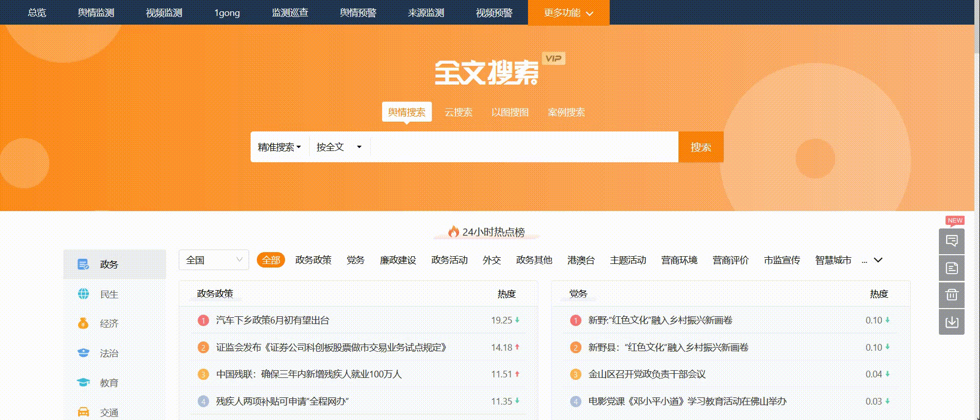Open headline 金山区召开党政负责干部会议
Image resolution: width=980 pixels, height=420 pixels.
(647, 374)
